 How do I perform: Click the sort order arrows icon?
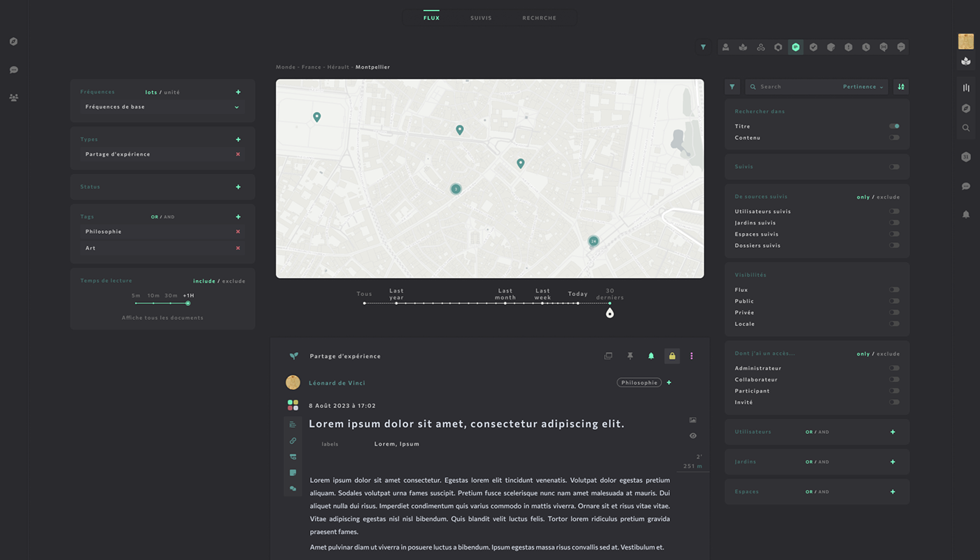[901, 87]
